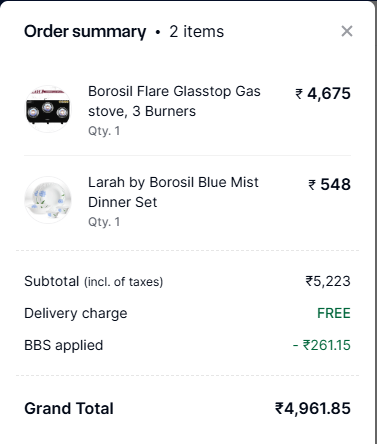Click the (incl. of taxes) note
Viewport: 377px width, 444px height.
click(123, 282)
